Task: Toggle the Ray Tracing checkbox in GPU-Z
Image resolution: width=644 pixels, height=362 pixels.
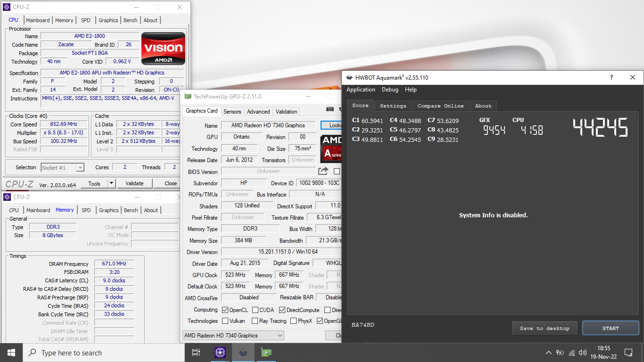Action: [255, 321]
